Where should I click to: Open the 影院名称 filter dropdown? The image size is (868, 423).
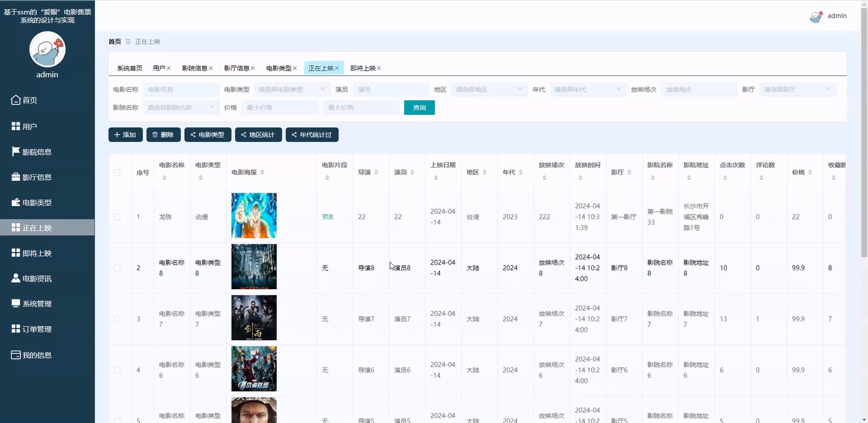click(x=181, y=107)
